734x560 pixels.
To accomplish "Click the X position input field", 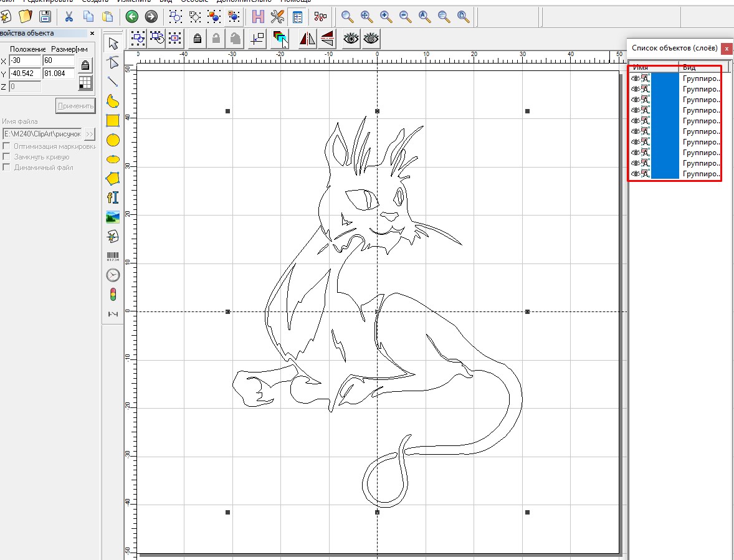I will point(25,60).
